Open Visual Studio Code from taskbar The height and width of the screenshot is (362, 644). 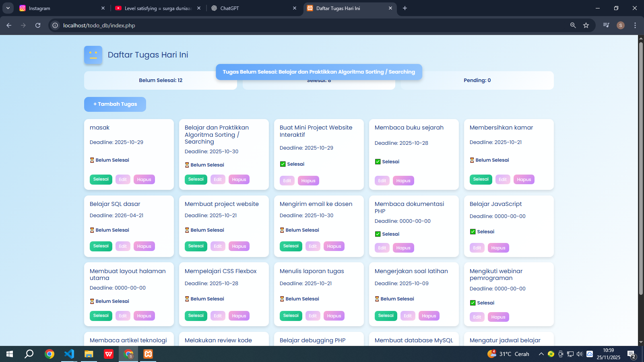point(69,354)
